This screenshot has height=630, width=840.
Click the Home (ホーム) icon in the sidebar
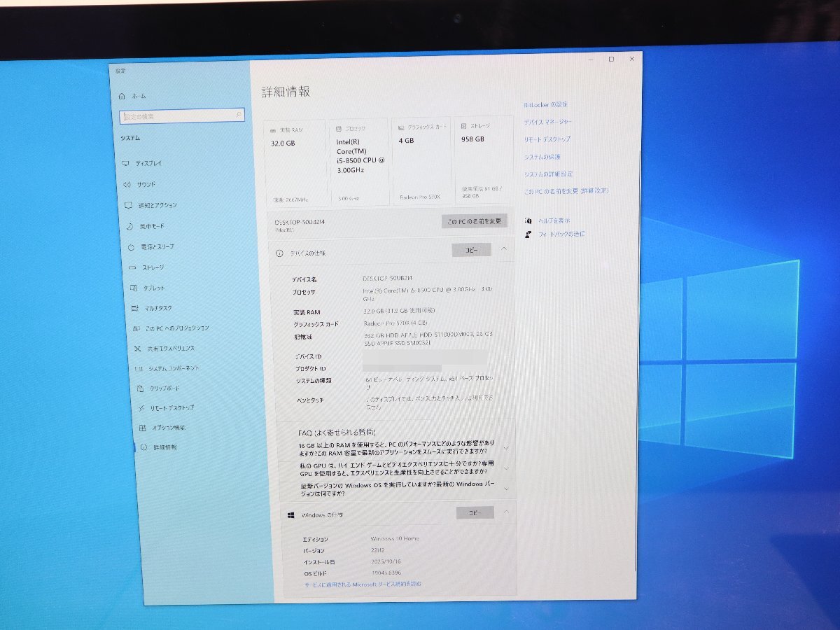tap(122, 96)
